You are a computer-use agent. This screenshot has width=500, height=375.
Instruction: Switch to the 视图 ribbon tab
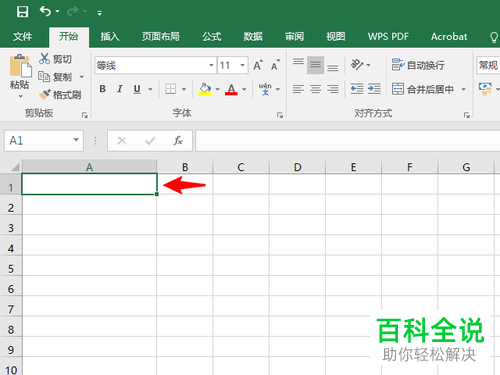click(336, 36)
